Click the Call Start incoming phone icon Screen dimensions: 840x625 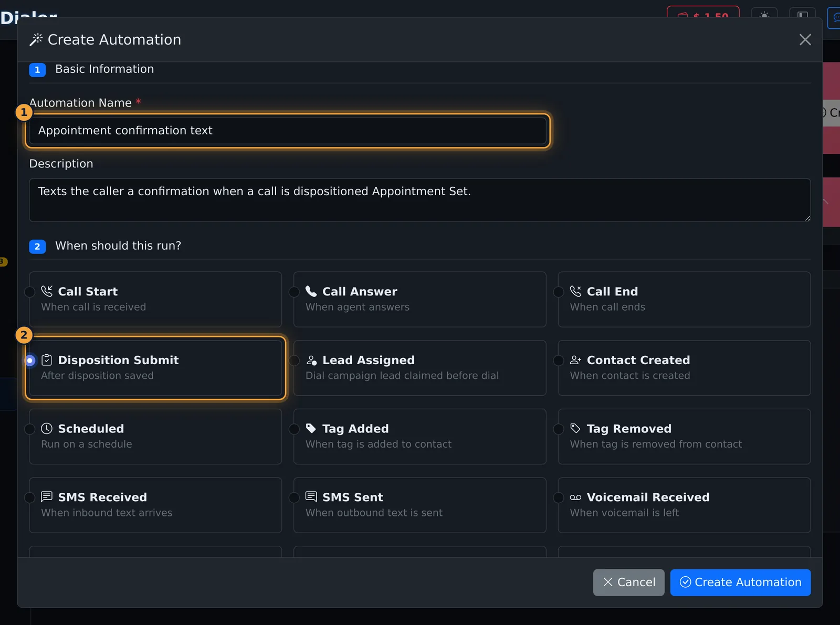click(47, 291)
